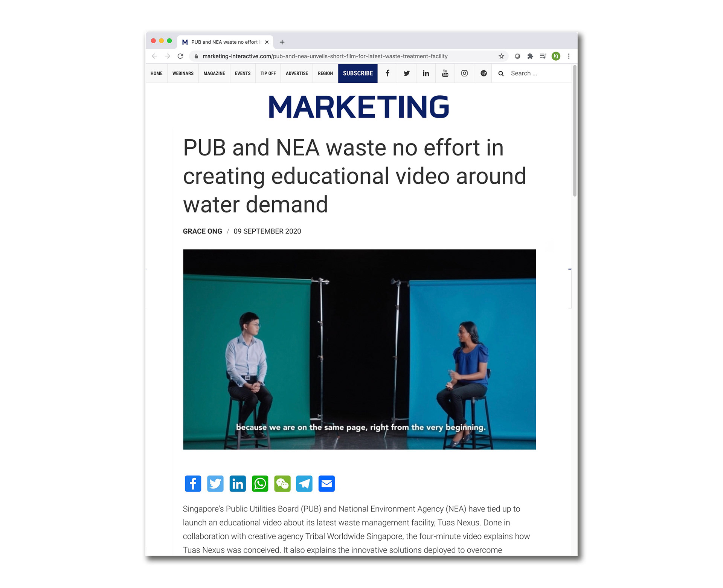
Task: Open REGION menu item
Action: point(325,73)
